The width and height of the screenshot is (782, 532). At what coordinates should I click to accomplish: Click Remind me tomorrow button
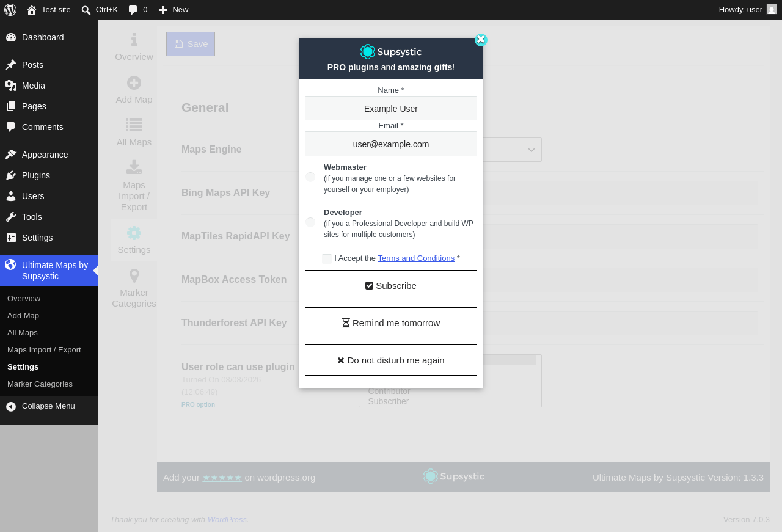coord(391,323)
